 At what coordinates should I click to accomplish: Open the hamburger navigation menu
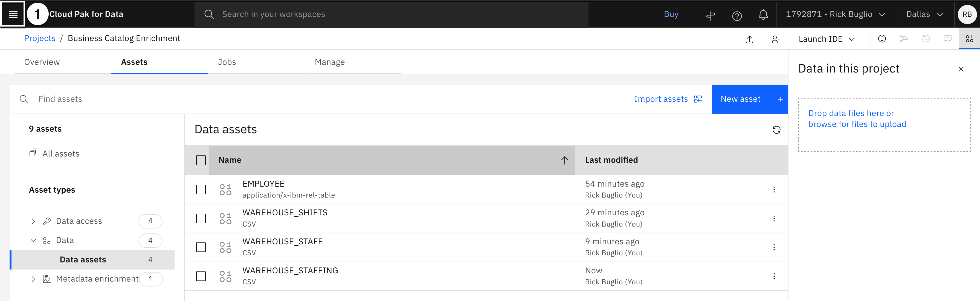tap(13, 14)
